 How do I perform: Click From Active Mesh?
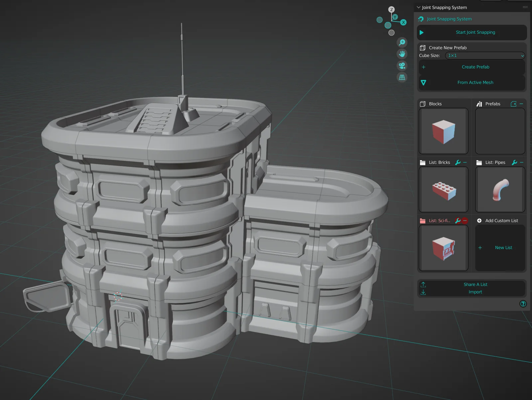(x=475, y=82)
